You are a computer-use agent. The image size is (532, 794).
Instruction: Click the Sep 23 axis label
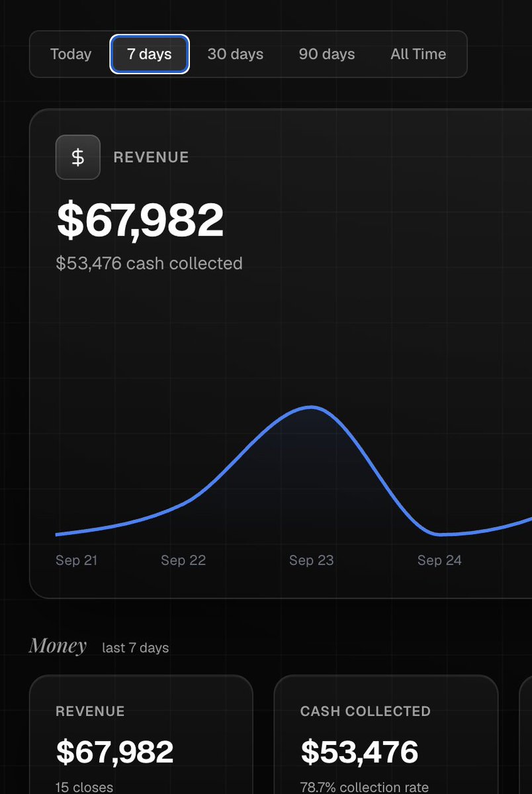point(311,560)
